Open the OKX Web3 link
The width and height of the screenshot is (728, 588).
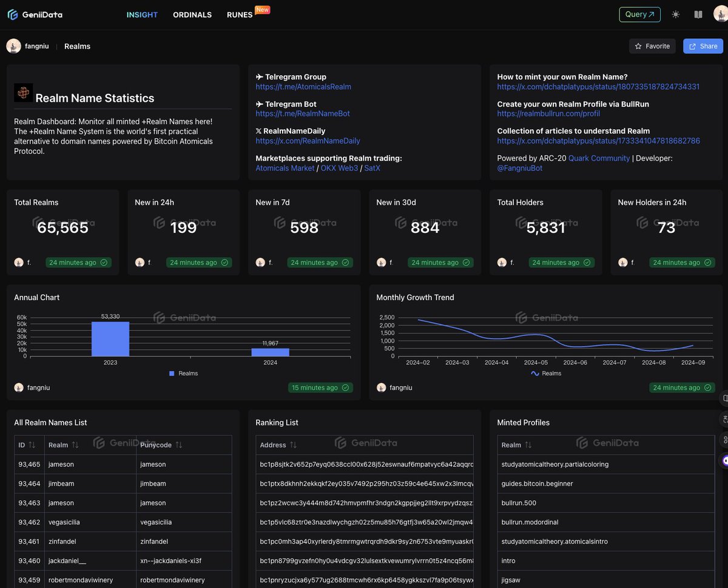[x=339, y=168]
